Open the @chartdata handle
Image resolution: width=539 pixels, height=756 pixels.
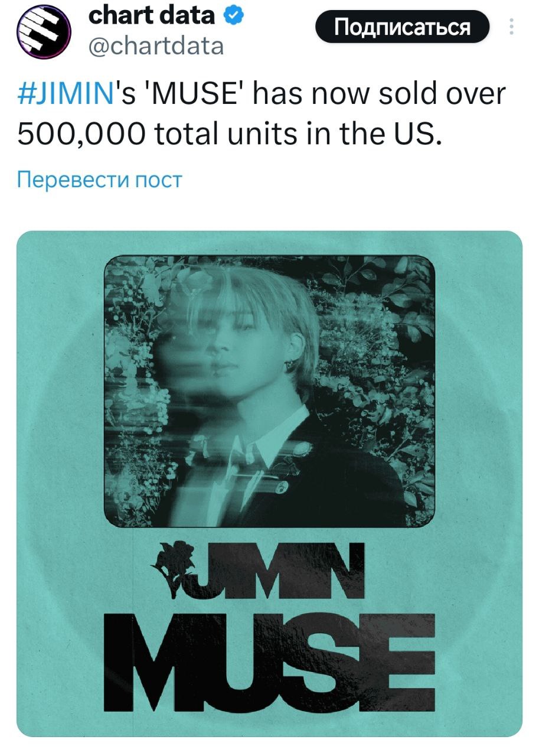point(156,45)
